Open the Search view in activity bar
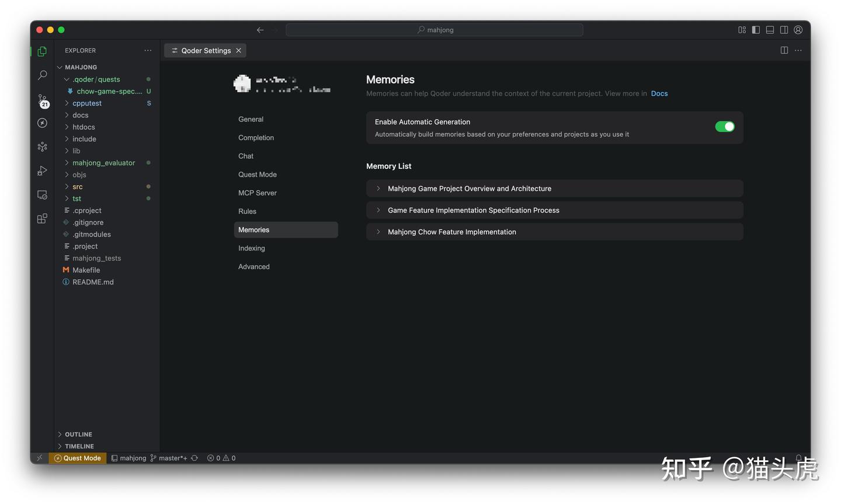The image size is (841, 504). coord(42,75)
